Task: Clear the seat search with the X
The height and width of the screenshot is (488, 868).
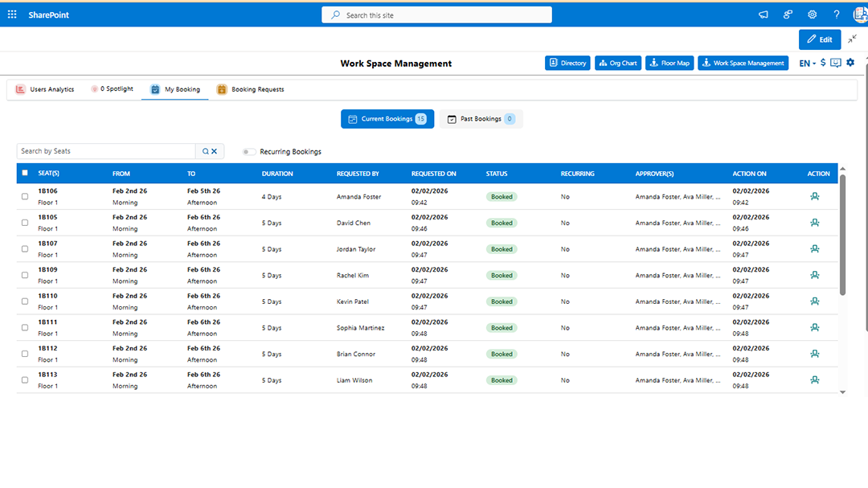Action: [215, 150]
